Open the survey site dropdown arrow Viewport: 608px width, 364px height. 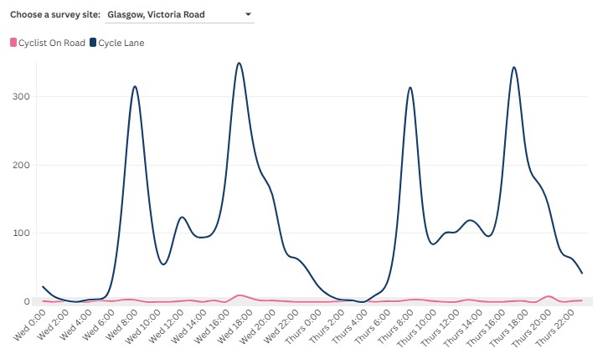pos(248,15)
